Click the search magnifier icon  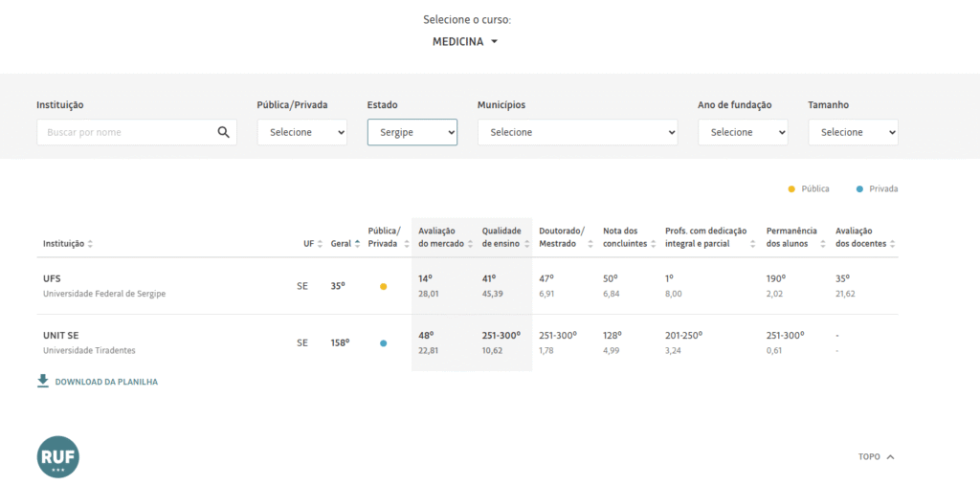pyautogui.click(x=223, y=132)
